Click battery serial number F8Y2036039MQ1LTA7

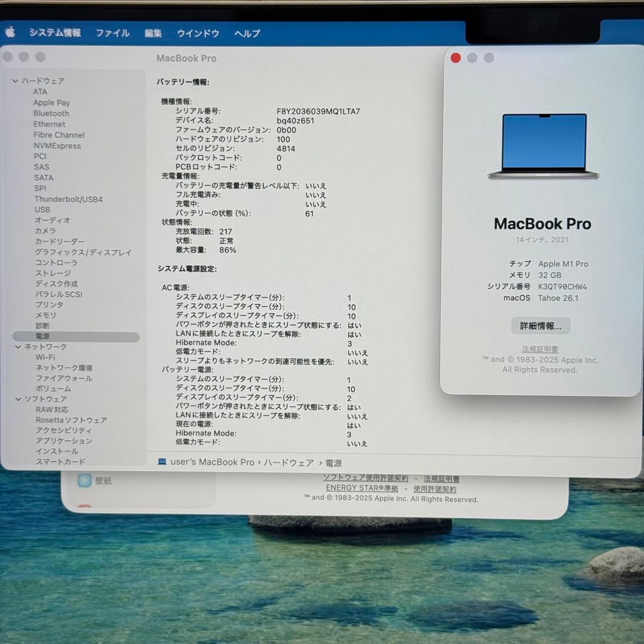pos(318,112)
